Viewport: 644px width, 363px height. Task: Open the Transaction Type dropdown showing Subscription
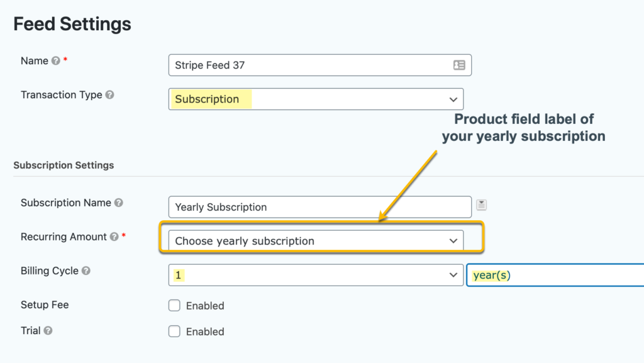click(x=316, y=99)
